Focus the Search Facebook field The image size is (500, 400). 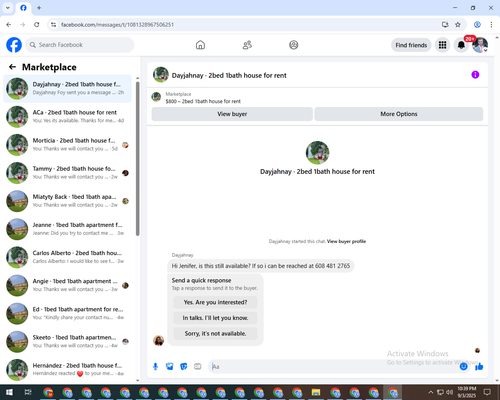[x=80, y=45]
